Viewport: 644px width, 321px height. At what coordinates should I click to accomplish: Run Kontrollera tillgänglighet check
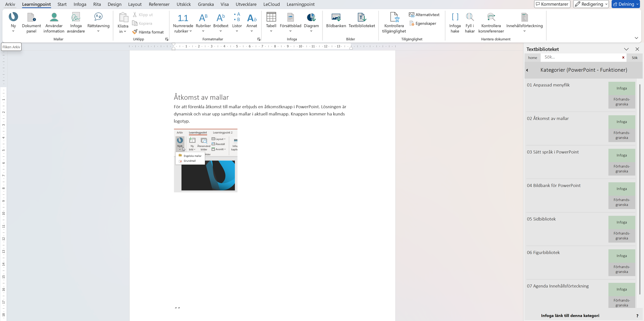[x=394, y=17]
